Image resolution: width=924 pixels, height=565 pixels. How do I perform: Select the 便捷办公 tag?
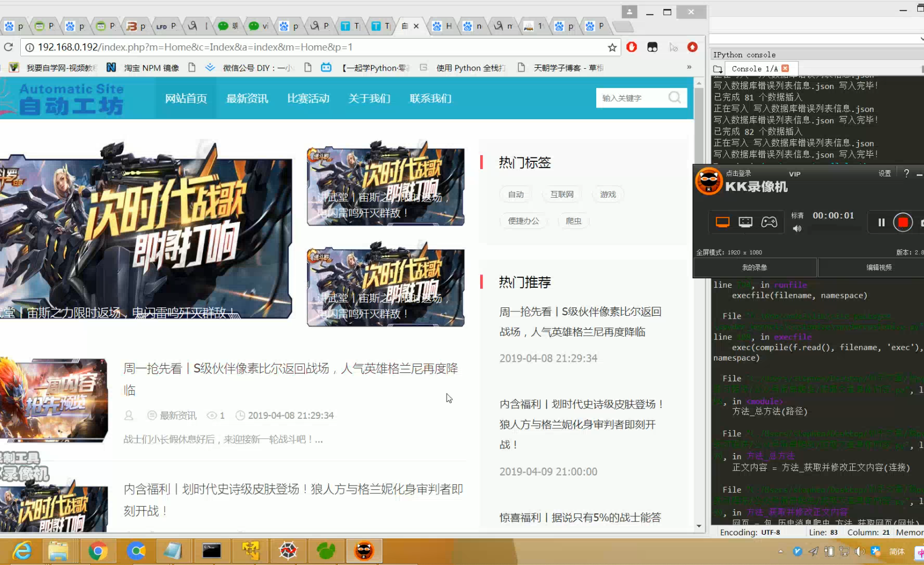coord(523,221)
